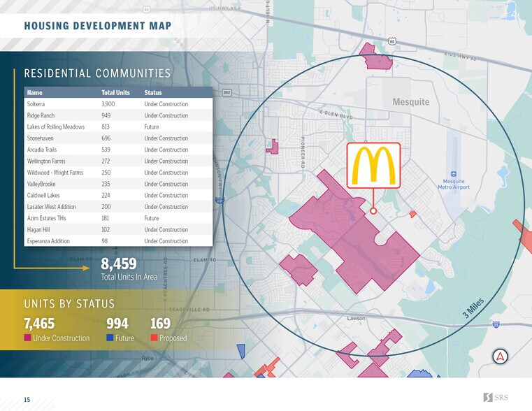Click the page number 15
This screenshot has height=411, width=532.
click(27, 400)
